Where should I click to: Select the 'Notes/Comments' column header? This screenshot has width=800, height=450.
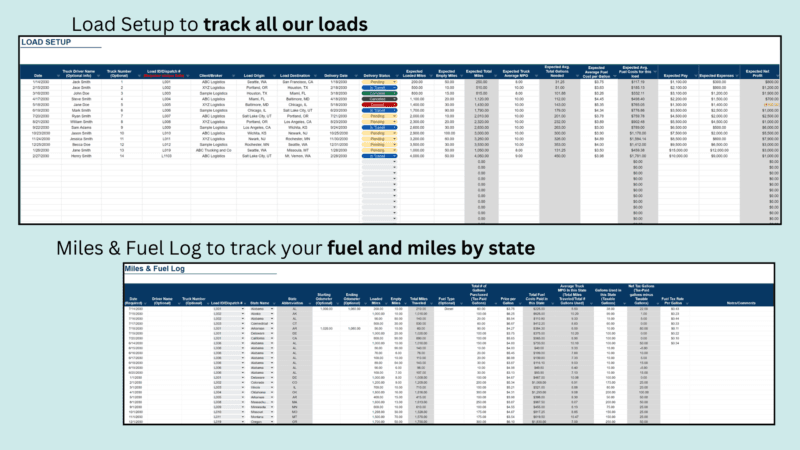pyautogui.click(x=741, y=303)
